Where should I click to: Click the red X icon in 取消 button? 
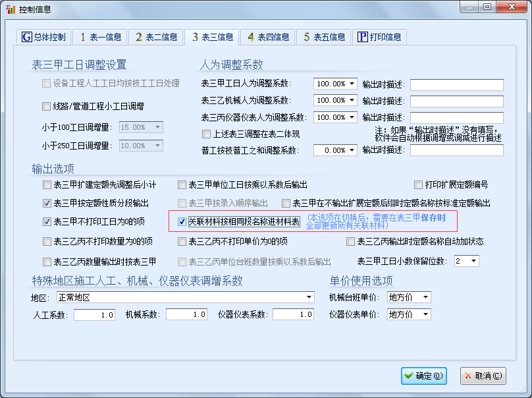coord(469,376)
